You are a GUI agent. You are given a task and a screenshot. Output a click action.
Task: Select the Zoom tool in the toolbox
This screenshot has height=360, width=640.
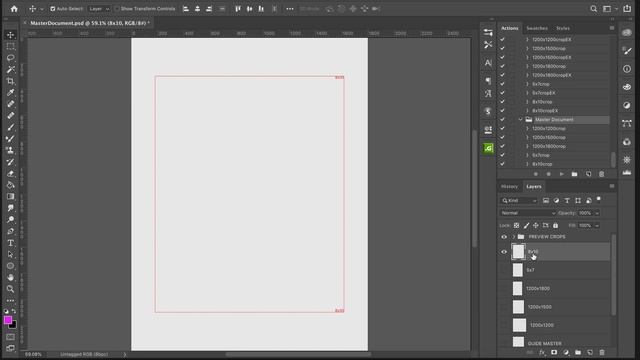pyautogui.click(x=11, y=289)
